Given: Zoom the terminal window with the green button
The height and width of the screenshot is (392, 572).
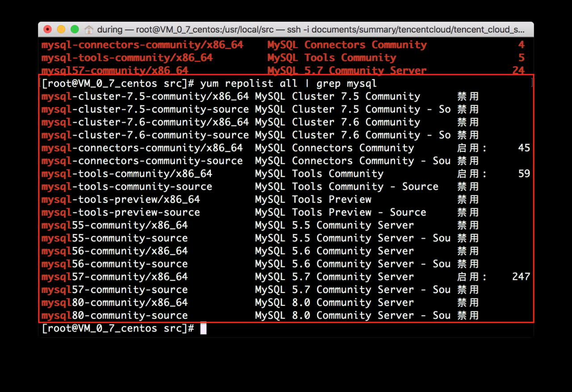Looking at the screenshot, I should point(75,29).
